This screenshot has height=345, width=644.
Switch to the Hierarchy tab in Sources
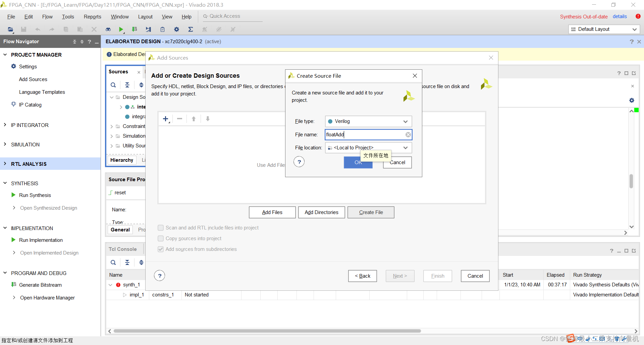point(122,160)
